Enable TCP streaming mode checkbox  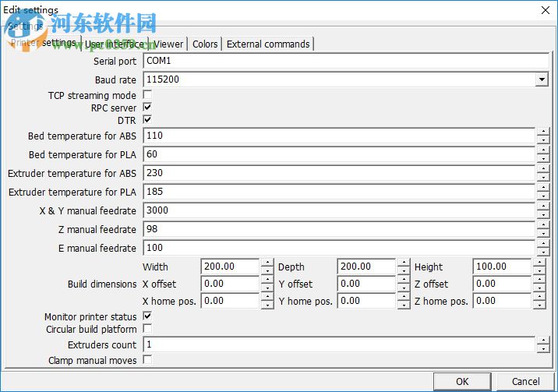147,94
